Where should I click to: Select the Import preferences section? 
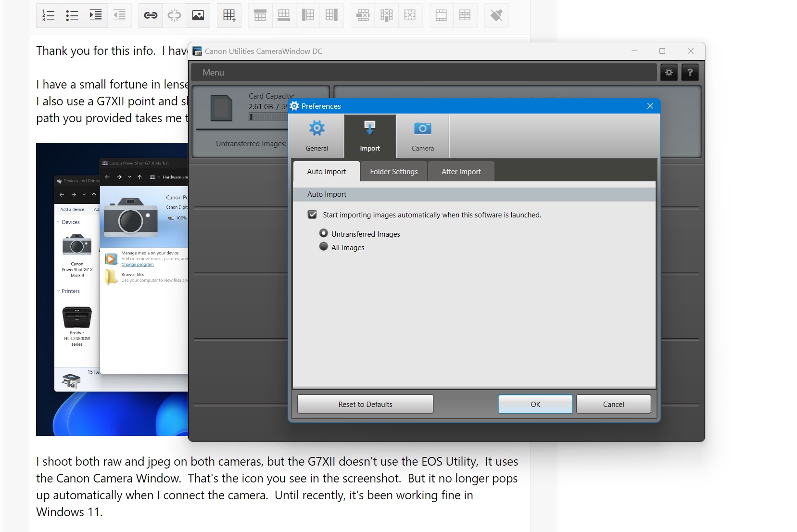click(x=370, y=136)
